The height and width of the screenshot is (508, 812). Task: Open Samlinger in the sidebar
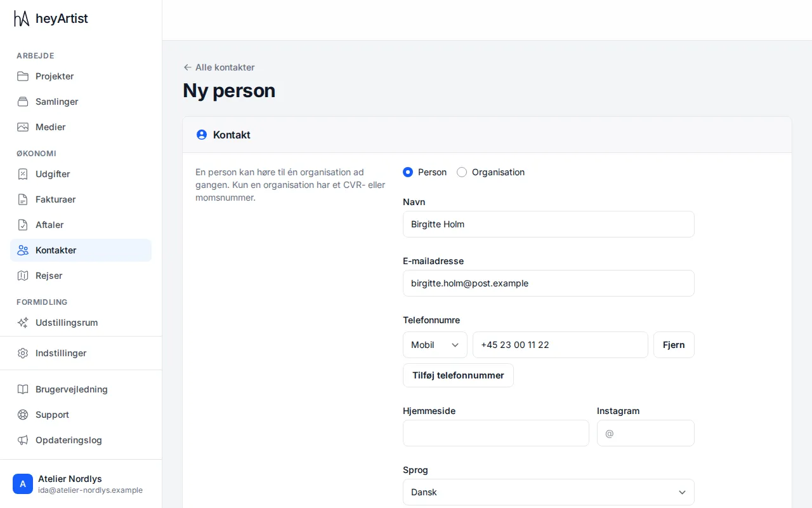coord(81,102)
